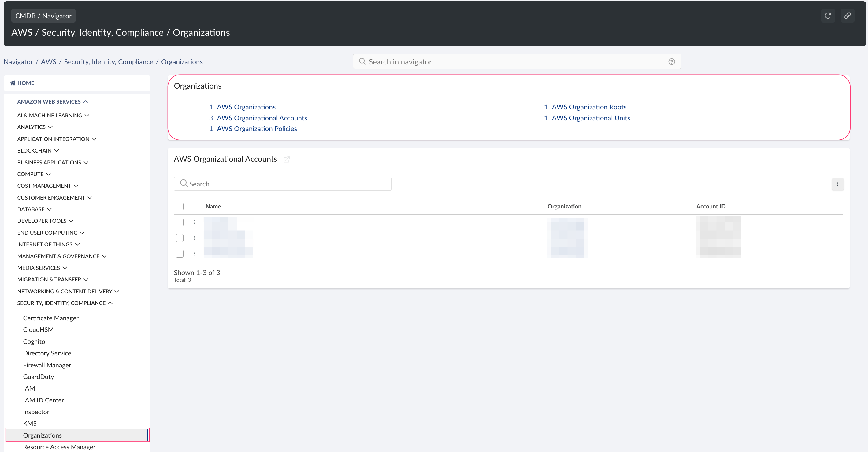Open the three-dot menu on the first account row
868x452 pixels.
(195, 222)
